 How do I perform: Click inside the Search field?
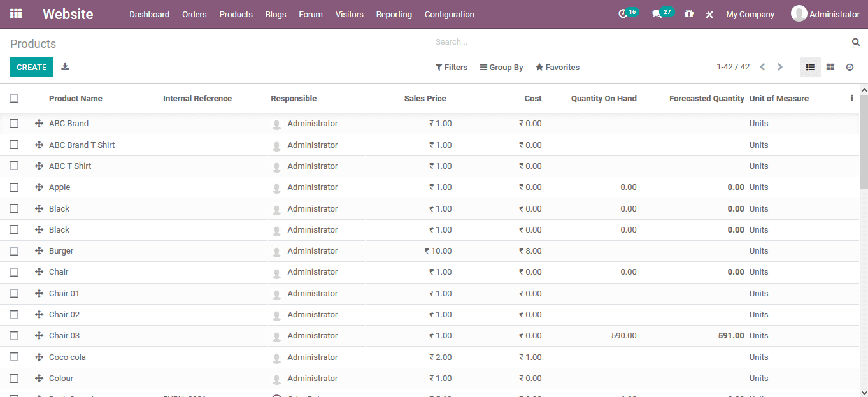pyautogui.click(x=637, y=41)
